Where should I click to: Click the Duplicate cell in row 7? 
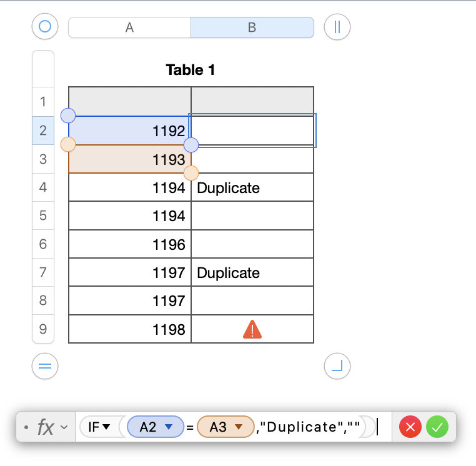click(252, 273)
